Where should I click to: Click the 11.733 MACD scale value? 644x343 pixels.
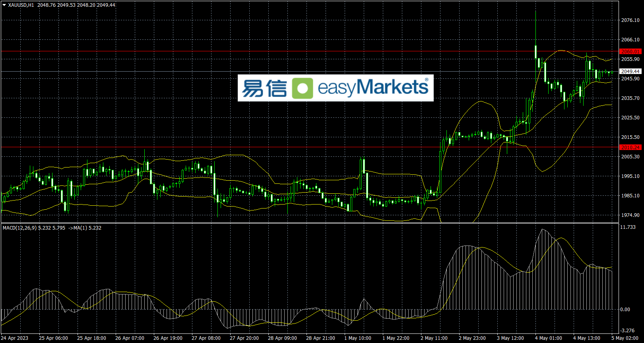[x=628, y=227]
